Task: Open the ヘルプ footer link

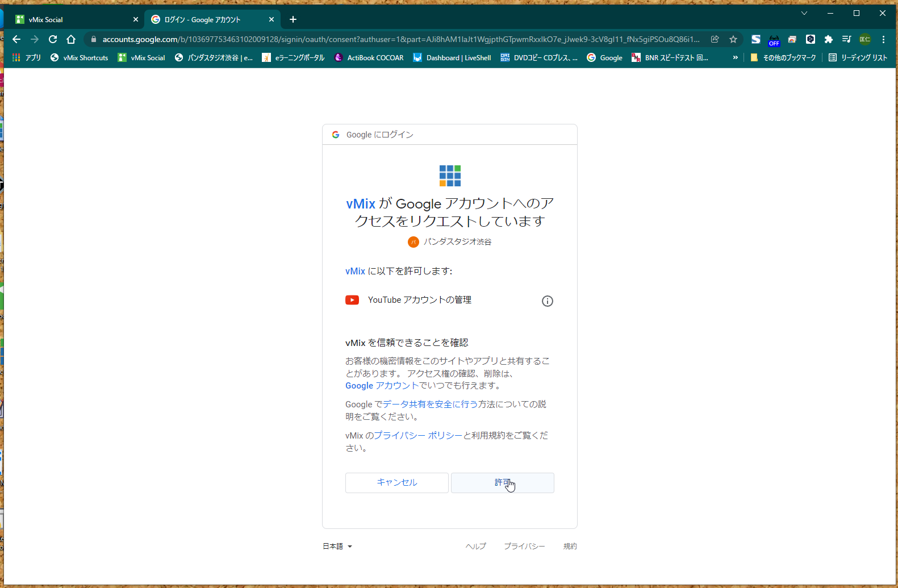Action: 476,546
